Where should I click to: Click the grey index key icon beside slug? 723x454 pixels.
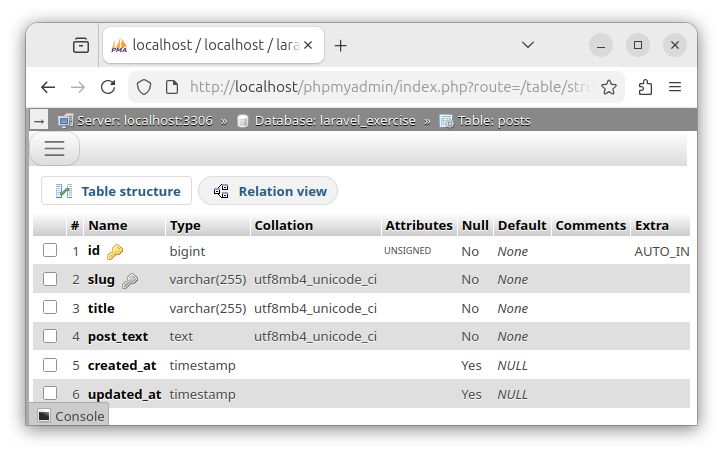point(130,280)
